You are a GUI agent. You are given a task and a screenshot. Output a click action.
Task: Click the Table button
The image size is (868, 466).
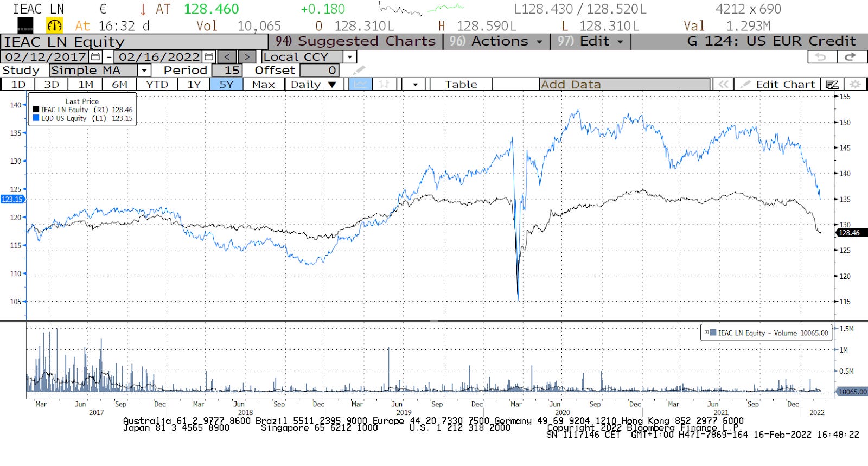pyautogui.click(x=461, y=85)
